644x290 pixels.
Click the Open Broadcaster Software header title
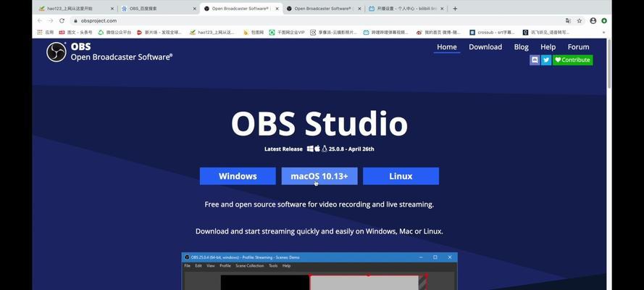122,57
